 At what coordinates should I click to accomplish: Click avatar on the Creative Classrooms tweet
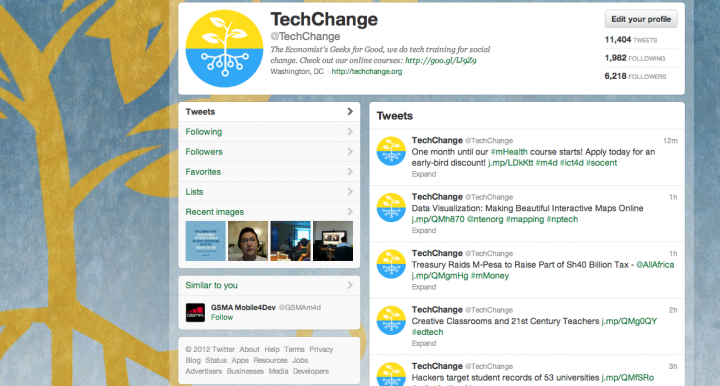[x=391, y=320]
